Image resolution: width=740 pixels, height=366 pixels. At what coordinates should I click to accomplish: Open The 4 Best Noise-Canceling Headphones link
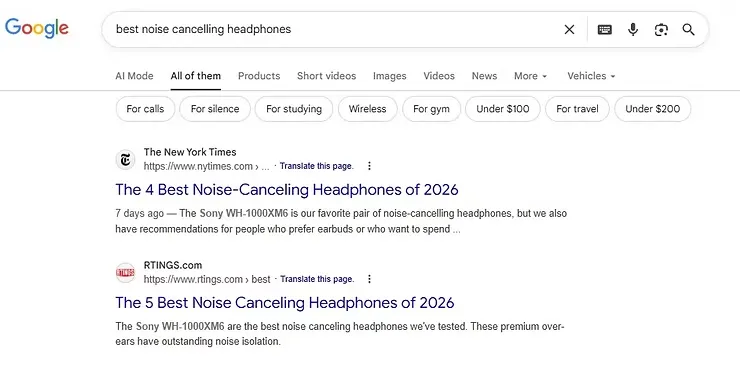point(287,190)
